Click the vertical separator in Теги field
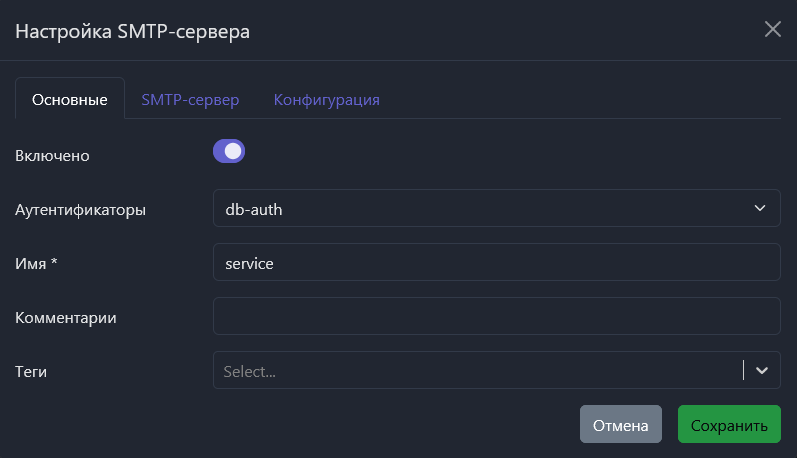This screenshot has width=797, height=458. click(x=744, y=370)
